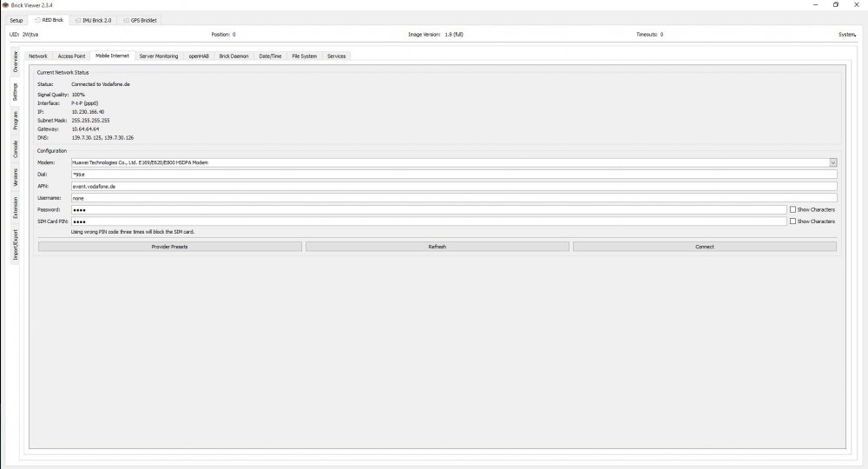This screenshot has width=868, height=469.
Task: Select the Brick Daemon tab
Action: (233, 56)
